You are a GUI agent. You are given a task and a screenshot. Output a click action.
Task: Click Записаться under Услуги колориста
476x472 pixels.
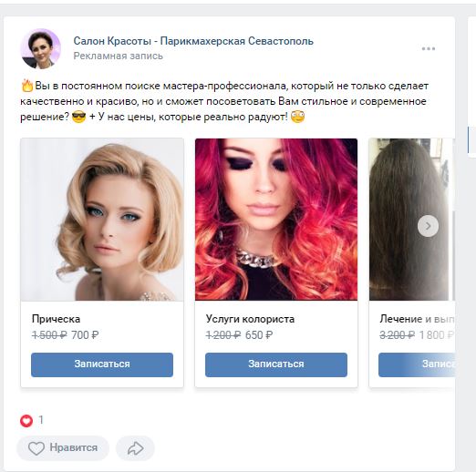[276, 364]
